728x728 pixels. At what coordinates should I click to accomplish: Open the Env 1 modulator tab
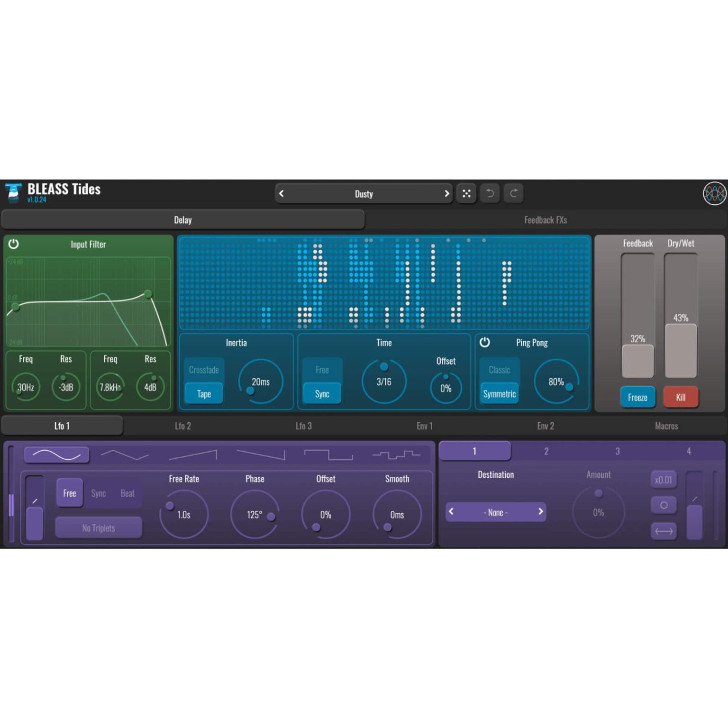tap(424, 426)
